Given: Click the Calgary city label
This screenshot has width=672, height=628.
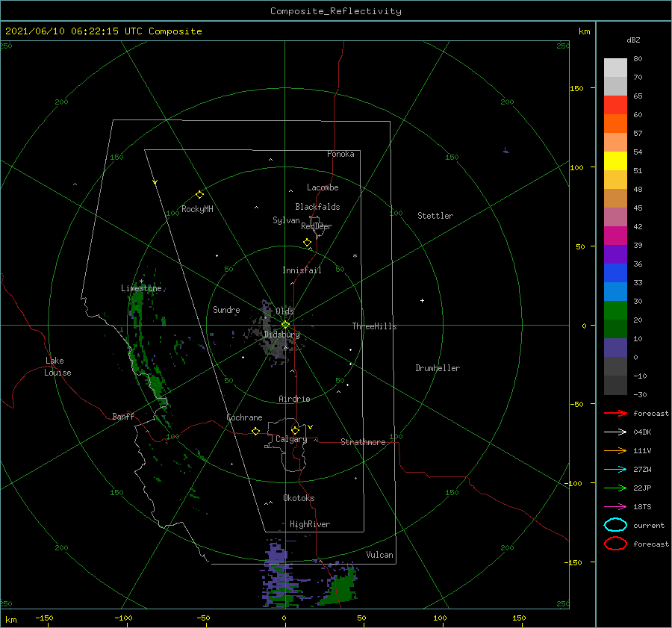Looking at the screenshot, I should point(291,439).
